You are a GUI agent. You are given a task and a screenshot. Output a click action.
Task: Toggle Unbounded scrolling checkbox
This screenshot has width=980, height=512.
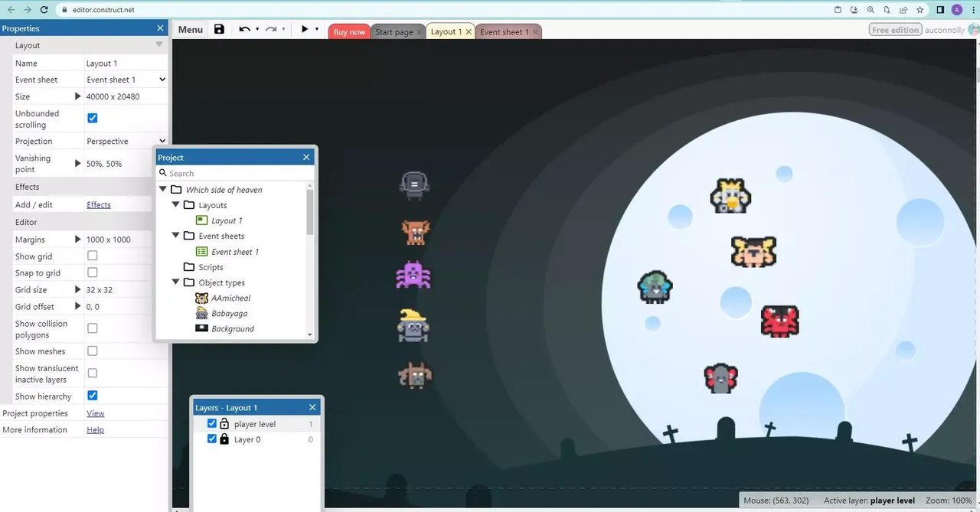[x=92, y=118]
